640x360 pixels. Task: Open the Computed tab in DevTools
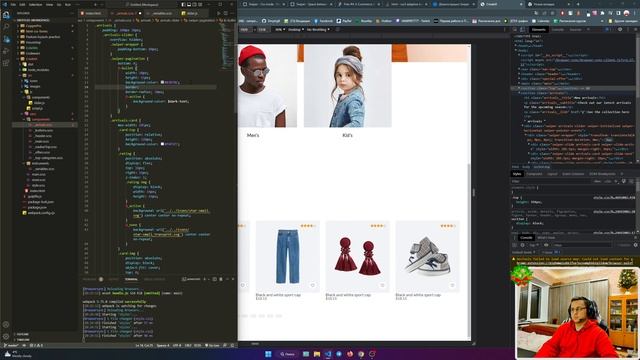pyautogui.click(x=534, y=174)
